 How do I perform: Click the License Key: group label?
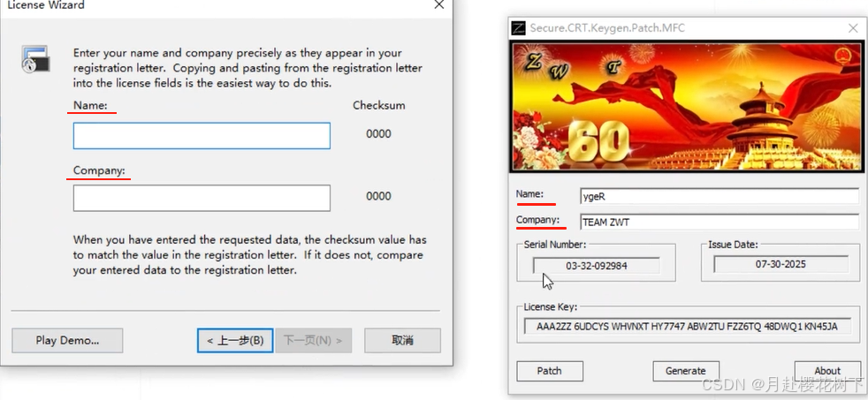coord(551,306)
